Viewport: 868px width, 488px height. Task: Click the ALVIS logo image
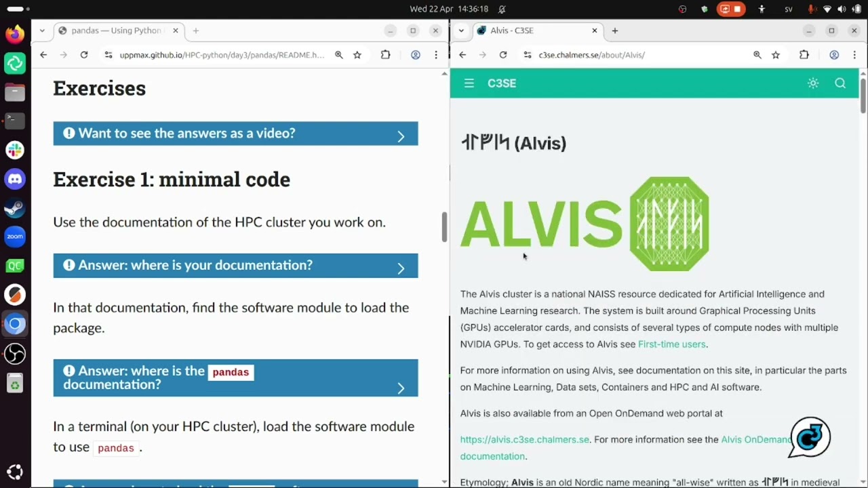click(x=585, y=224)
